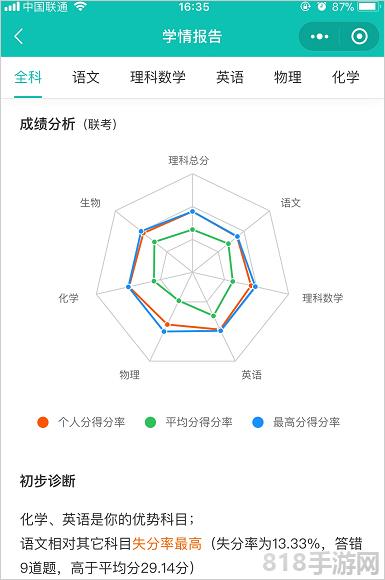
Task: Switch to the 理科数学 tab
Action: [158, 77]
